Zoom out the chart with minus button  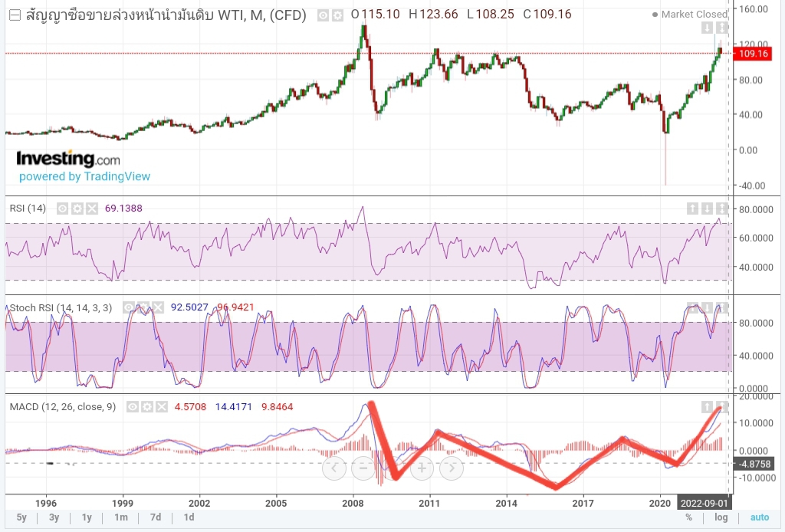coord(363,468)
